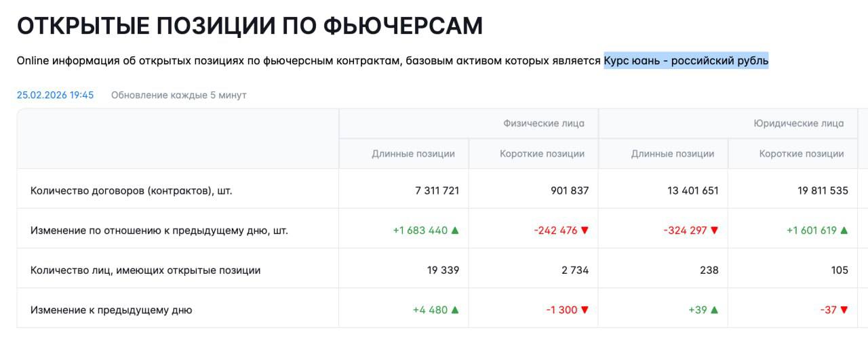The image size is (868, 345).
Task: Click the "Изменение к предыдущему дню" row label
Action: pyautogui.click(x=111, y=310)
